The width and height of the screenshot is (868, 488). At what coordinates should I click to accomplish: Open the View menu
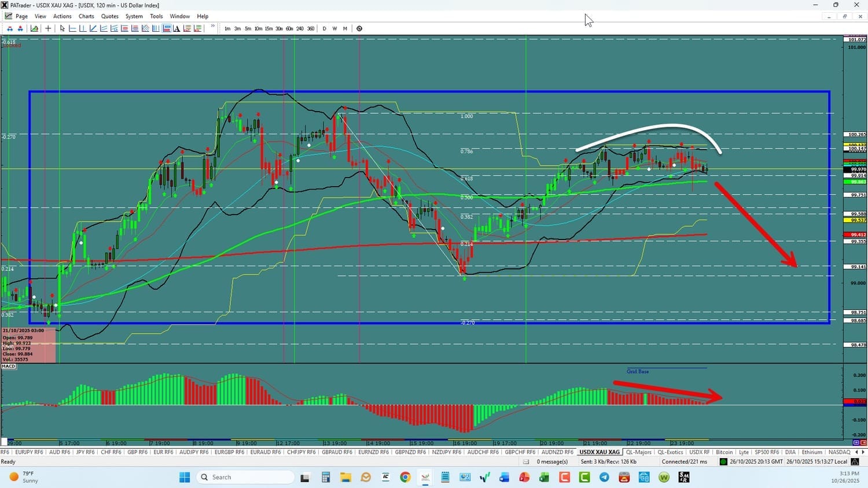pos(41,16)
